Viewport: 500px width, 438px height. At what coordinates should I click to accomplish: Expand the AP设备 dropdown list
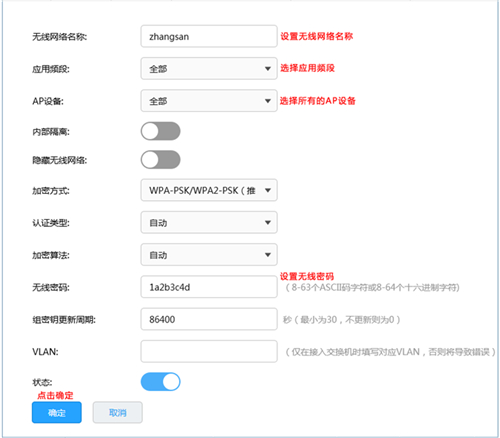pyautogui.click(x=209, y=101)
